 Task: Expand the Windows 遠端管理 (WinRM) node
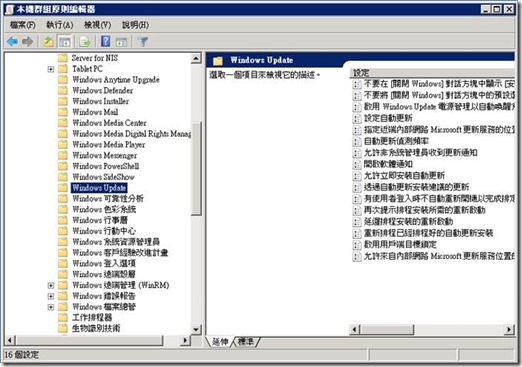coord(51,285)
